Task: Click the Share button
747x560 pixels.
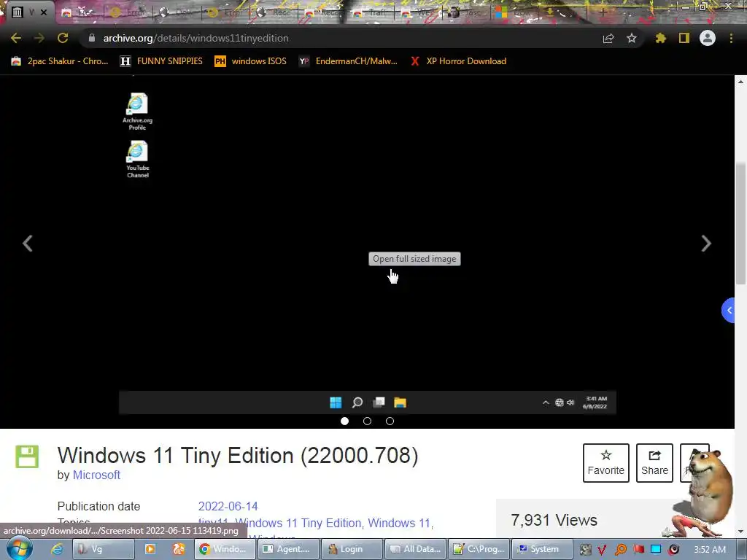Action: 654,463
